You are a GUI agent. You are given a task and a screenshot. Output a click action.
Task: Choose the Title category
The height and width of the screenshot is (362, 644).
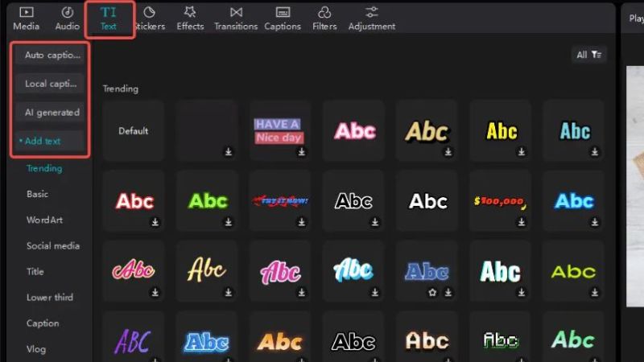(35, 272)
